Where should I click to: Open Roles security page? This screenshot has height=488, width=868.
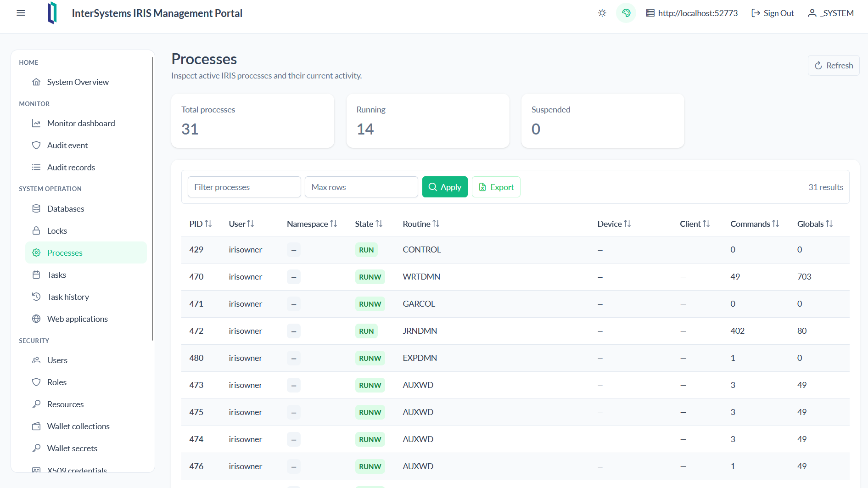click(86, 382)
